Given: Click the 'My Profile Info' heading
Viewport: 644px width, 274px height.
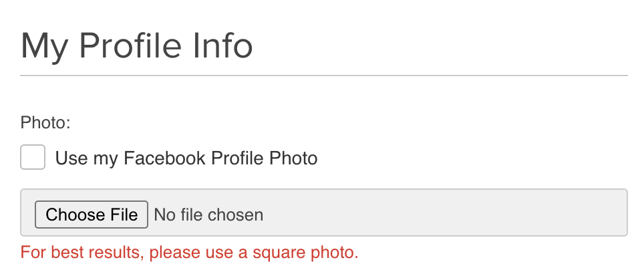Looking at the screenshot, I should point(137,46).
